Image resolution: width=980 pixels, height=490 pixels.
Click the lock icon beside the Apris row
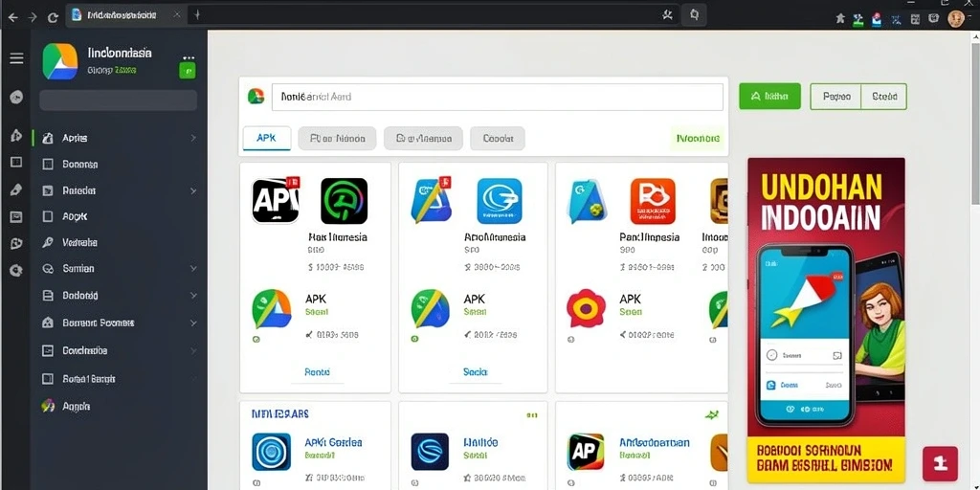tap(48, 138)
